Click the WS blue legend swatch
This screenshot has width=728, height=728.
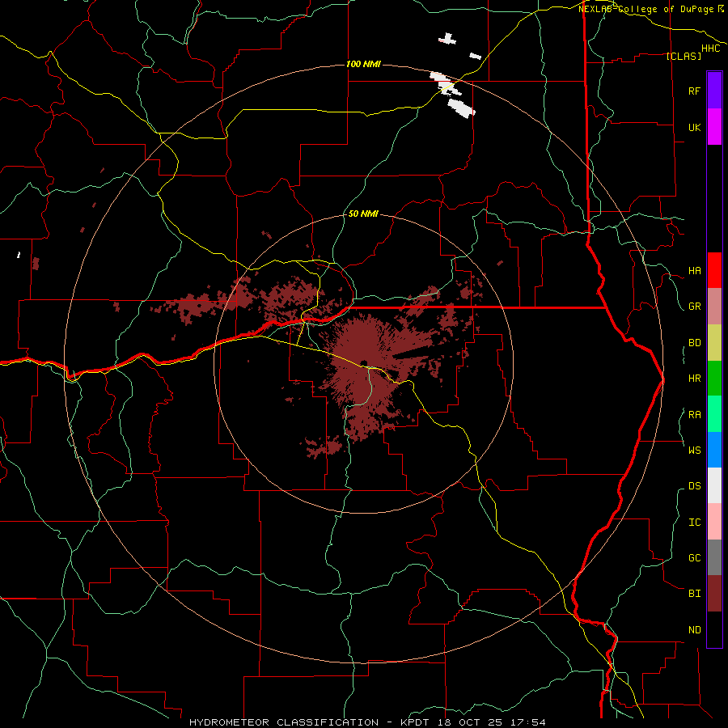coord(714,450)
